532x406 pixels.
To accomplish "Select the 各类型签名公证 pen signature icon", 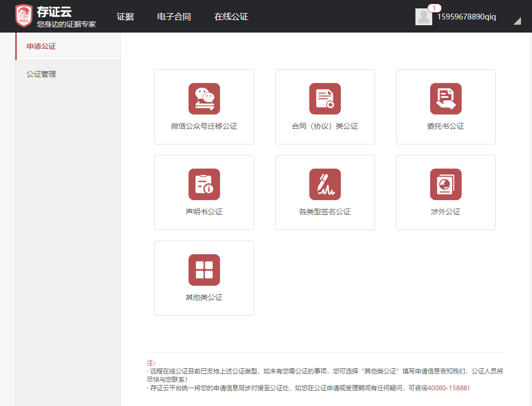I will 325,184.
